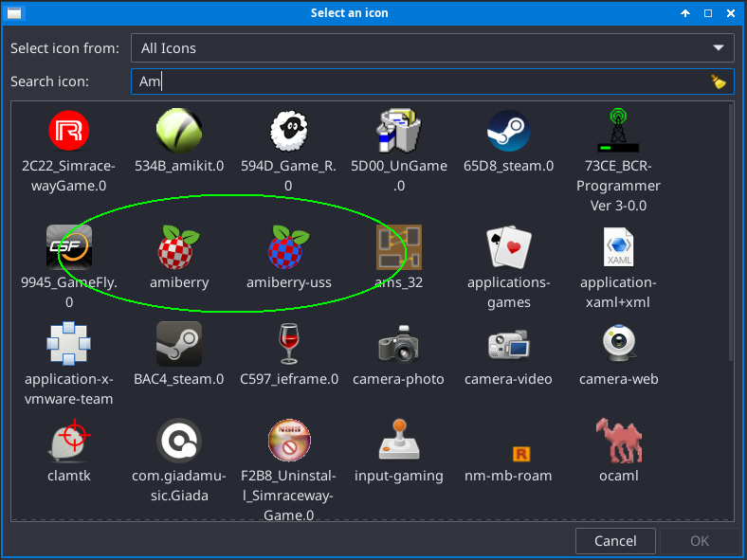Click the Cancel button

pyautogui.click(x=615, y=541)
